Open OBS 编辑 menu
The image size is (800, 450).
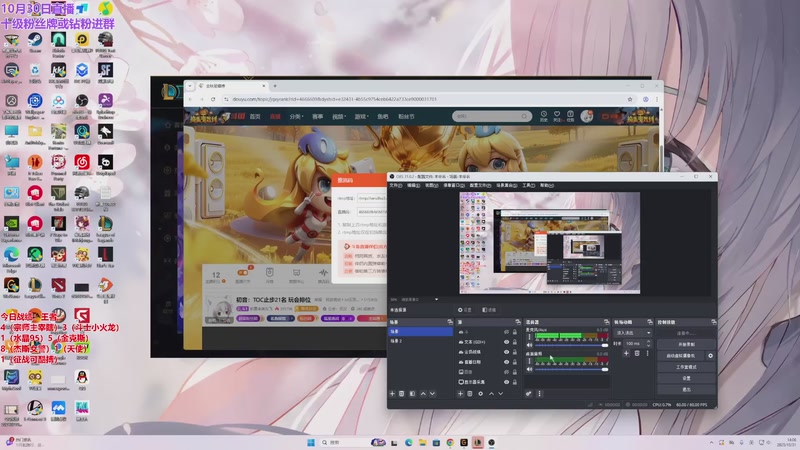click(x=414, y=185)
